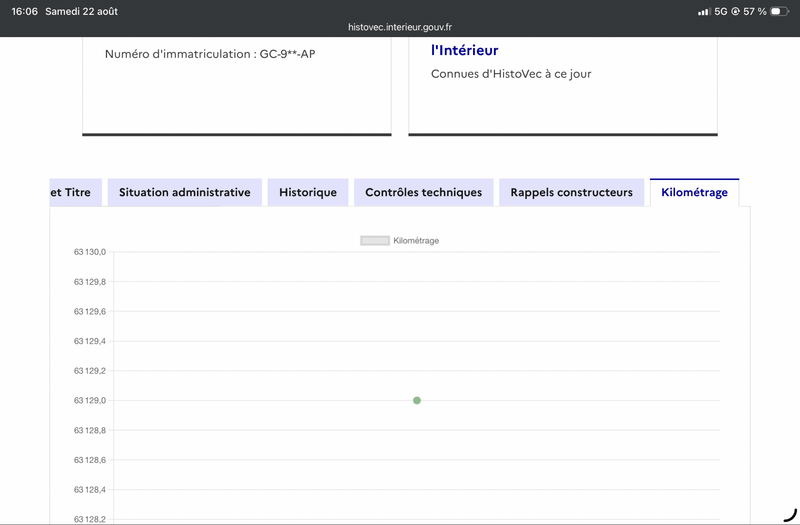Open the Situation administrative tab
800x525 pixels.
185,192
